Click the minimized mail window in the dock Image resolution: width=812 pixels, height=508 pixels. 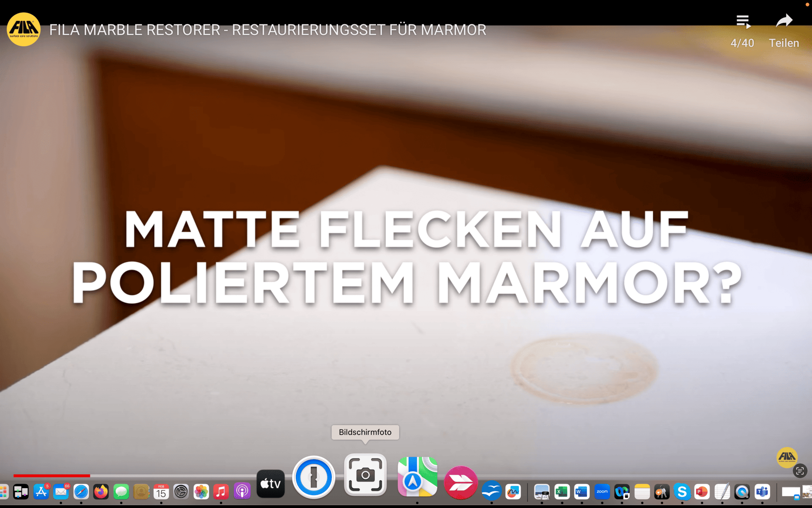pos(790,492)
